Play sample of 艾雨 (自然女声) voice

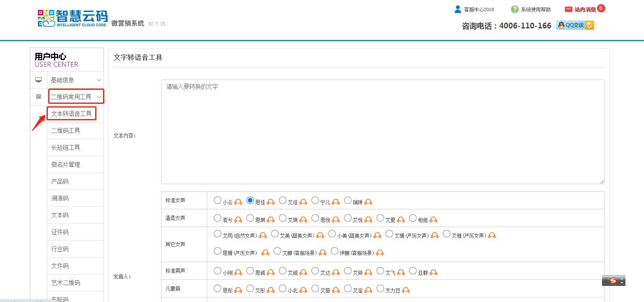point(263,236)
